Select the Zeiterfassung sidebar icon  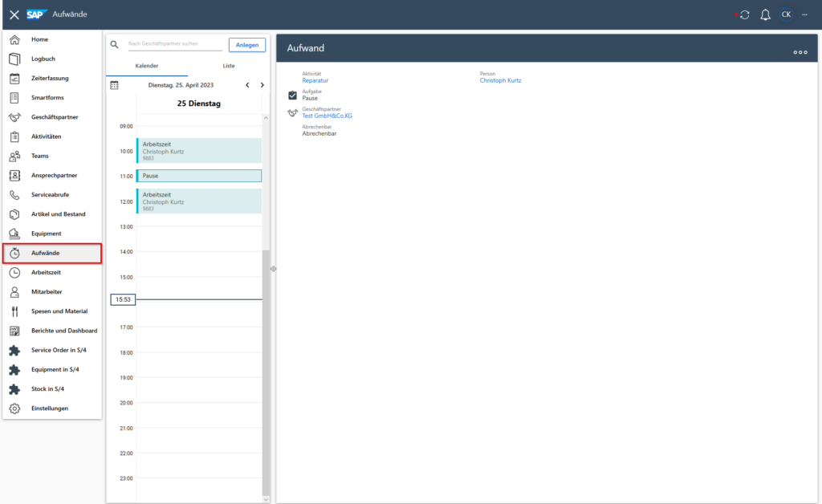pyautogui.click(x=14, y=78)
